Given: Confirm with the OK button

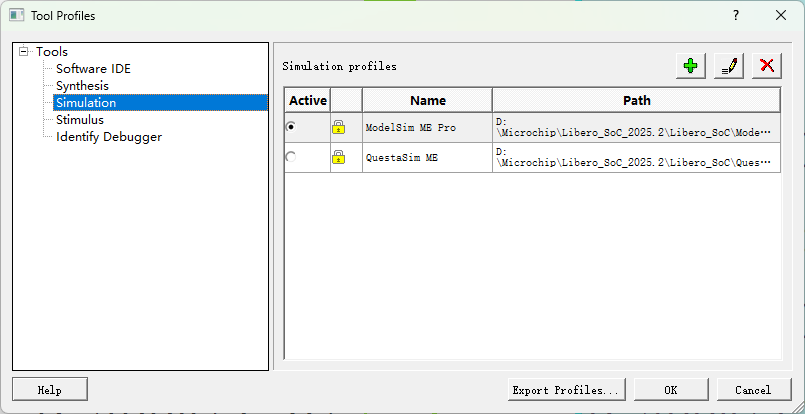Looking at the screenshot, I should 671,389.
